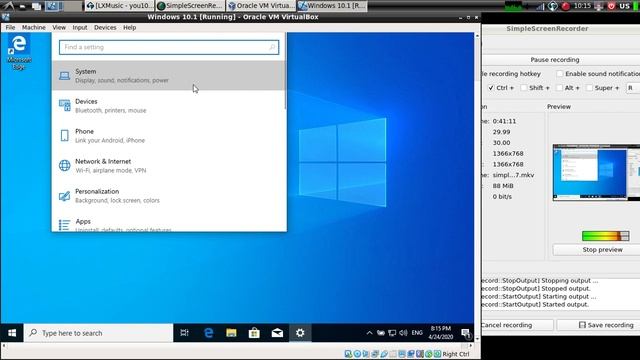Click the VirtualBox optical disk status icon
The width and height of the screenshot is (640, 360).
(357, 354)
